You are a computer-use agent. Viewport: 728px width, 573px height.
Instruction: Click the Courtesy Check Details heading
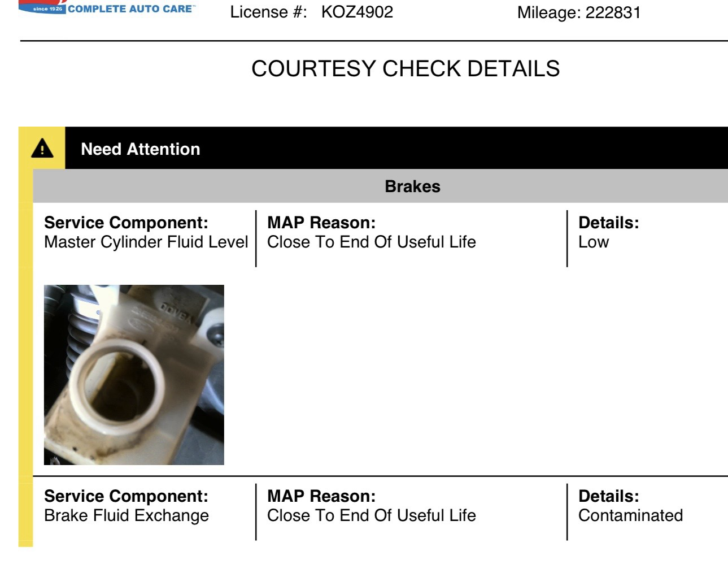coord(406,69)
